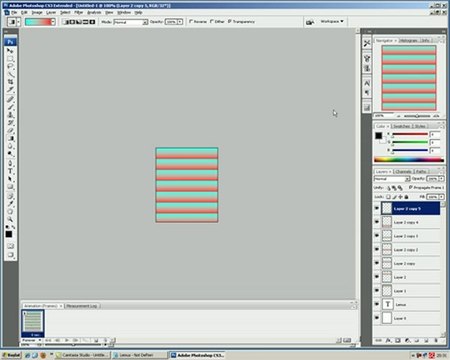450x360 pixels.
Task: Hide the Lemus text layer
Action: point(377,304)
